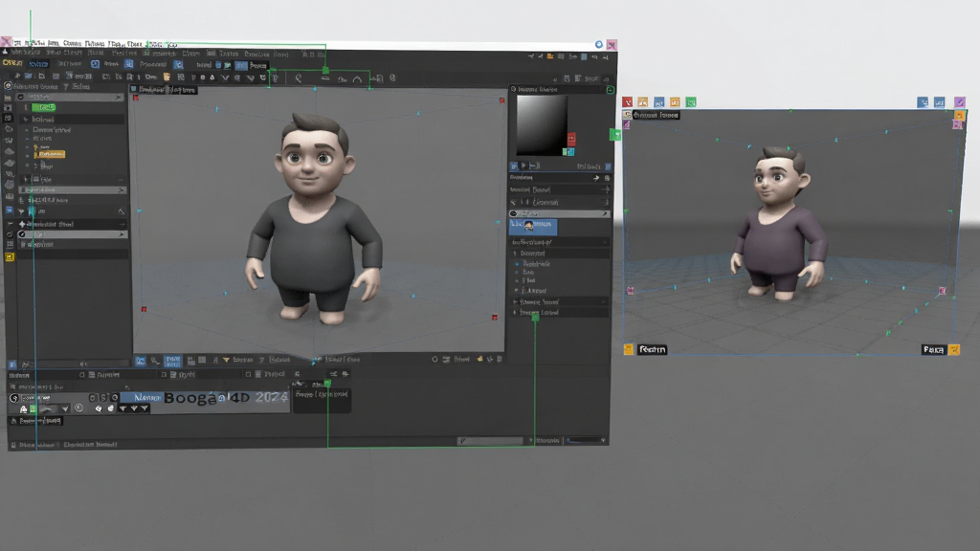Click the grayscale gradient color picker square
Image resolution: width=980 pixels, height=551 pixels.
point(542,124)
